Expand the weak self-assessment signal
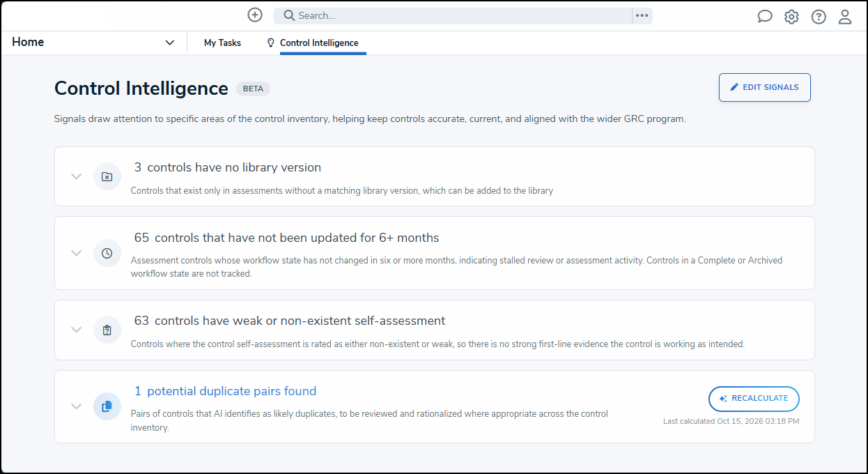Screen dimensions: 868x474 77,330
